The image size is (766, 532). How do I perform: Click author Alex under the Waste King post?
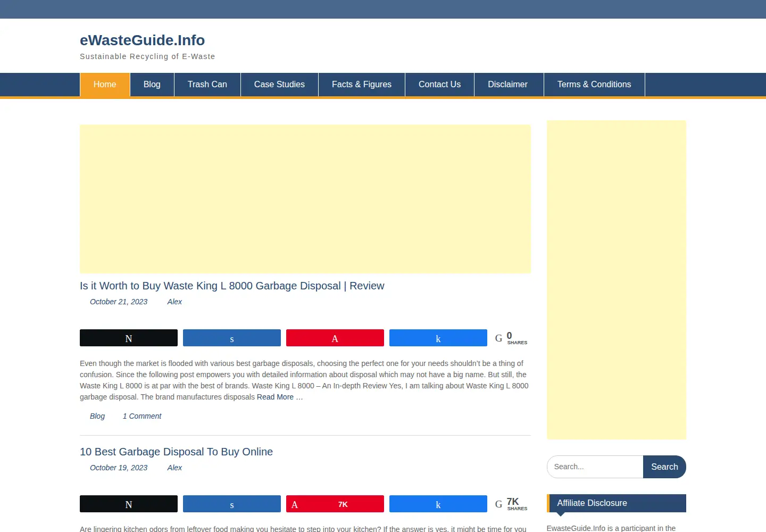click(174, 302)
